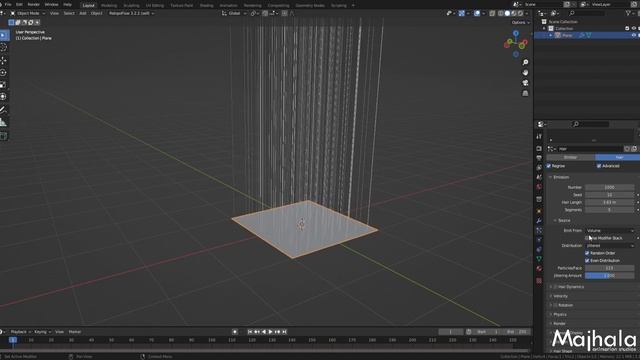Viewport: 640px width, 360px height.
Task: Select the Add Cube tool
Action: (x=4, y=136)
